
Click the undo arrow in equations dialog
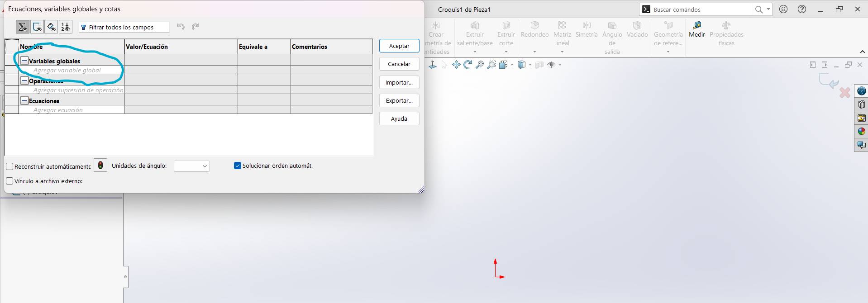pos(181,27)
